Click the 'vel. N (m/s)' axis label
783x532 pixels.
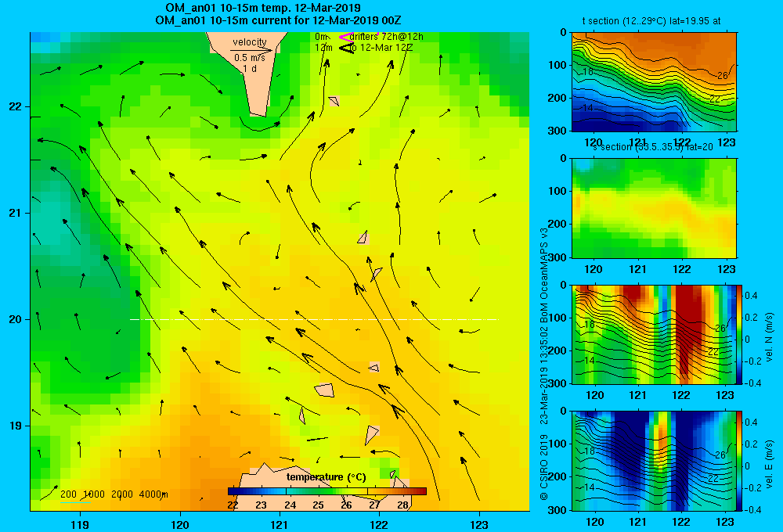click(x=769, y=336)
